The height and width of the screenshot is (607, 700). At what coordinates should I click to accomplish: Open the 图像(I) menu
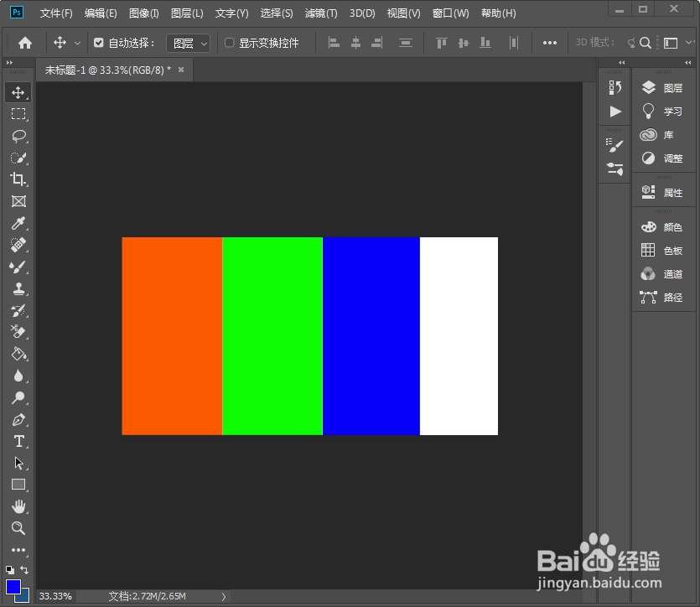[143, 13]
